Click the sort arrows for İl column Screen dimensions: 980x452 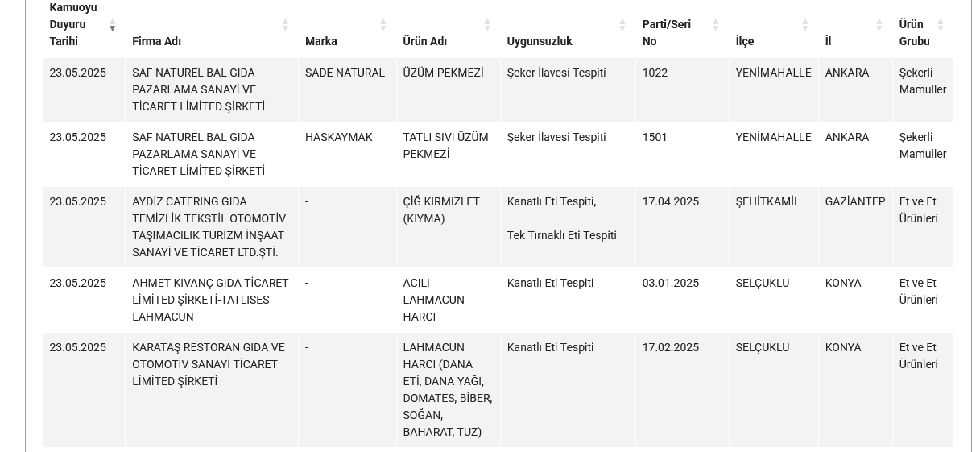tap(879, 25)
